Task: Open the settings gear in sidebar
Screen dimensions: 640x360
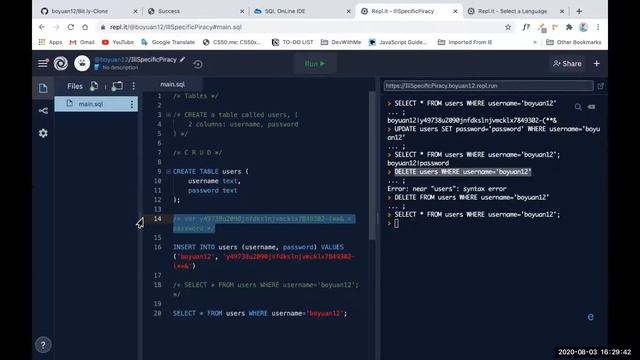Action: coord(43,133)
